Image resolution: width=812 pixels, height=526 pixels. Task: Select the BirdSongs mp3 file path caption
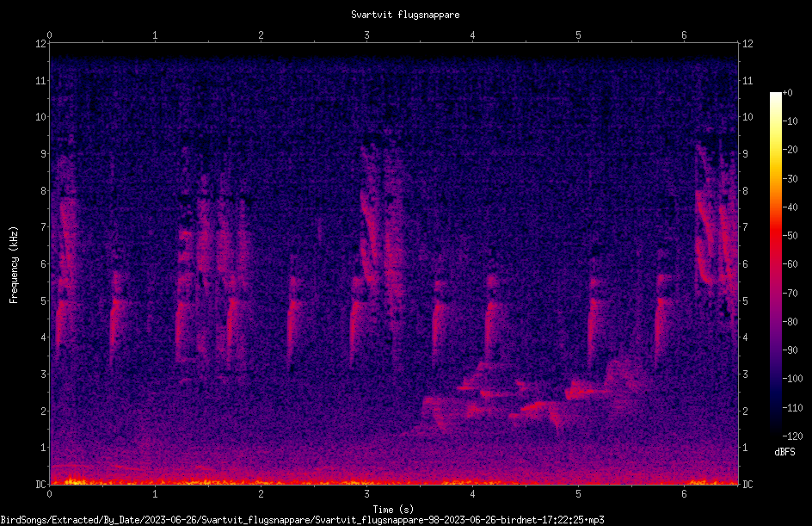point(302,520)
